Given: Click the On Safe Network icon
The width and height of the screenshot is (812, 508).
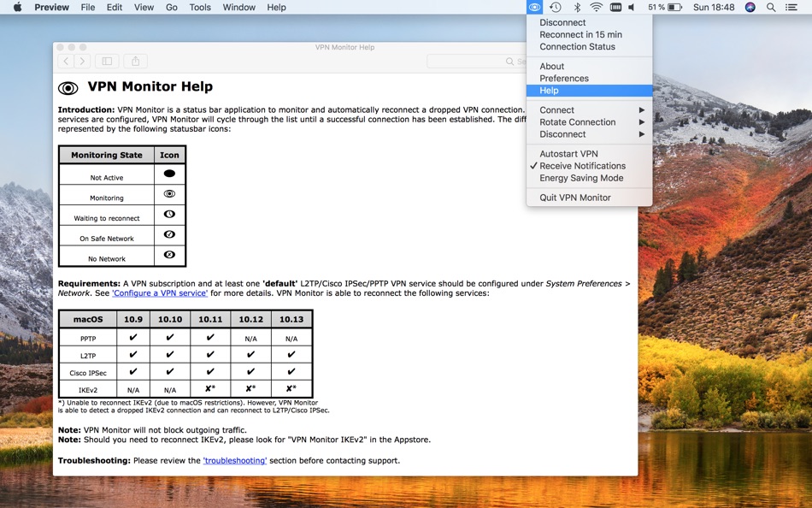Looking at the screenshot, I should pyautogui.click(x=169, y=234).
